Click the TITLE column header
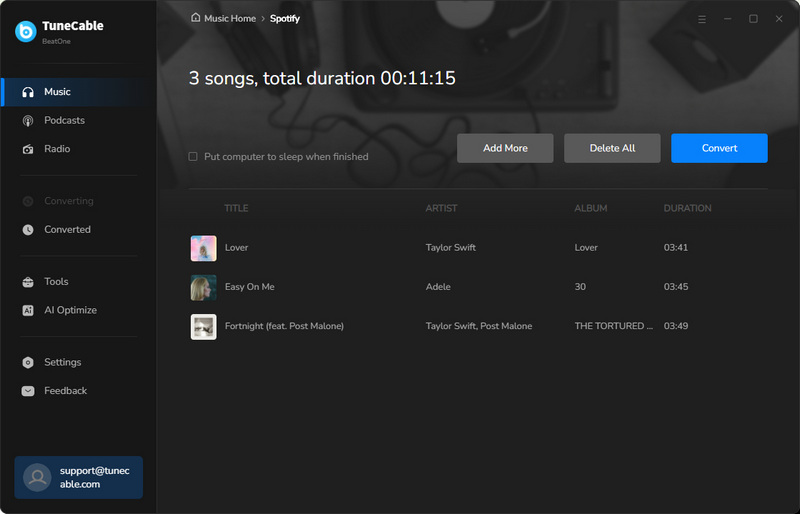Viewport: 800px width, 514px height. 236,208
